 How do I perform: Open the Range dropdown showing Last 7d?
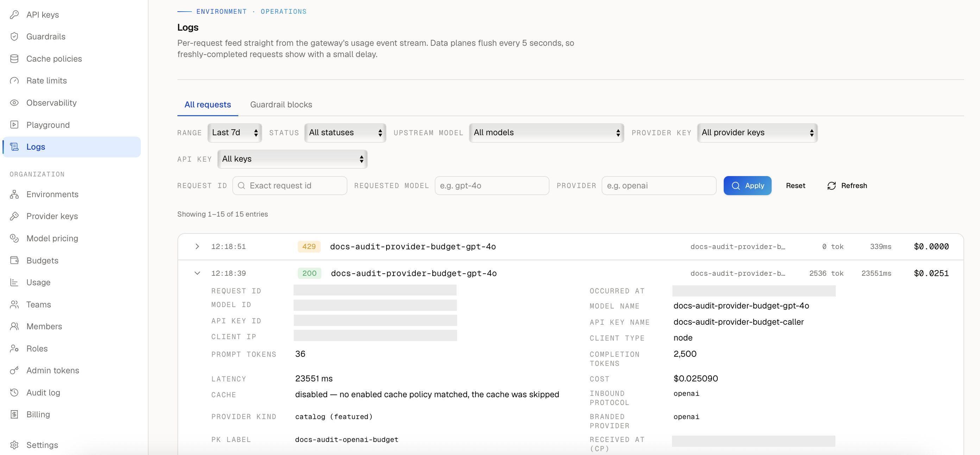point(235,132)
